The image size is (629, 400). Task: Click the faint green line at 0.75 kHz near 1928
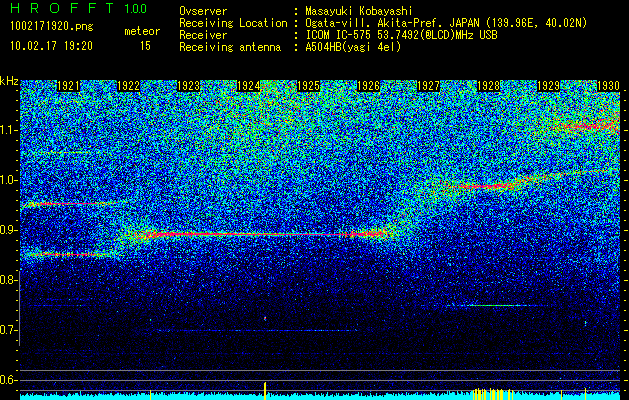(x=495, y=305)
